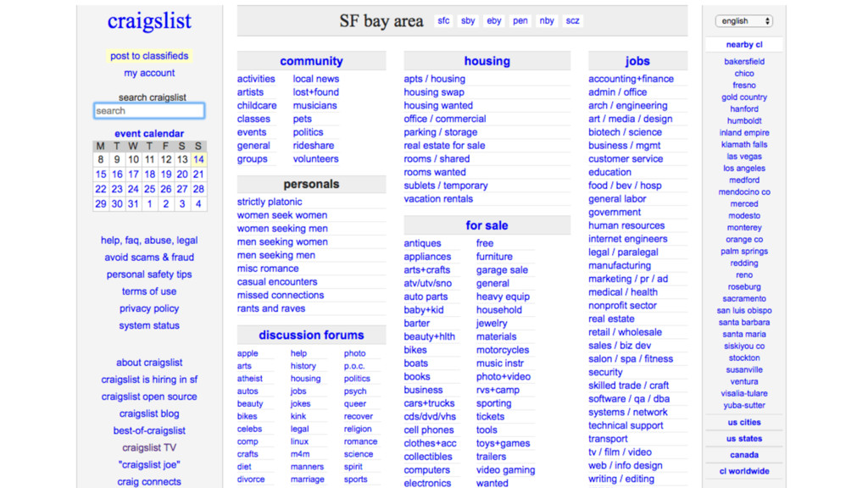Image resolution: width=868 pixels, height=488 pixels.
Task: Browse furniture for sale
Action: click(x=494, y=256)
